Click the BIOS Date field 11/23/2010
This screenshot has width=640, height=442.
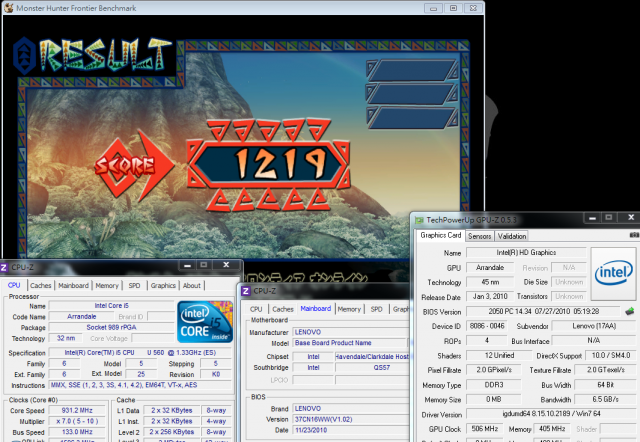(x=351, y=430)
